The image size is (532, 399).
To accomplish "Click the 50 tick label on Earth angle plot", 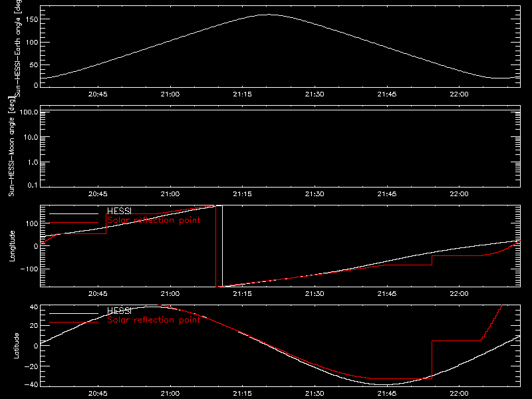I will (35, 65).
